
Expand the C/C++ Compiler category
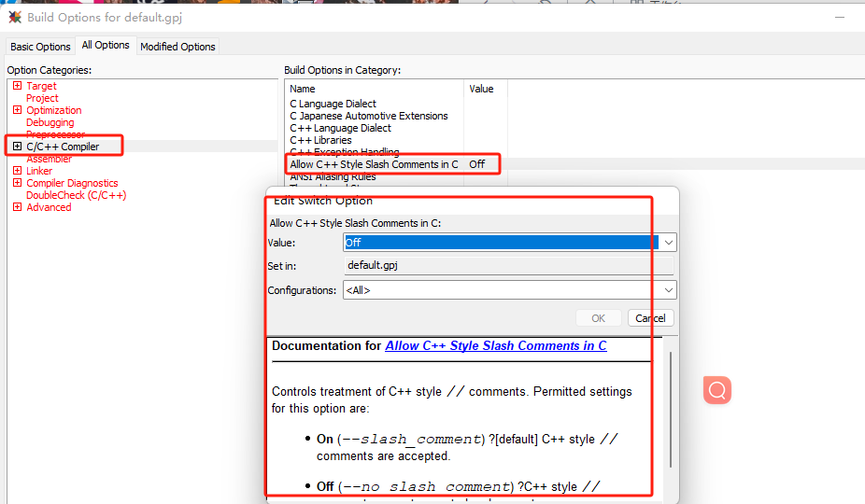click(x=17, y=147)
